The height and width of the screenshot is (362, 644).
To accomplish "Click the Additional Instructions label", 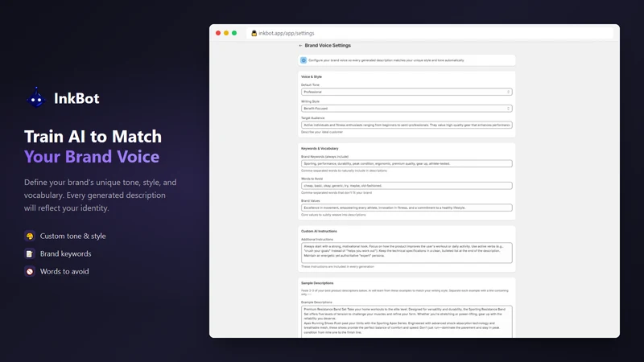I will click(x=316, y=239).
